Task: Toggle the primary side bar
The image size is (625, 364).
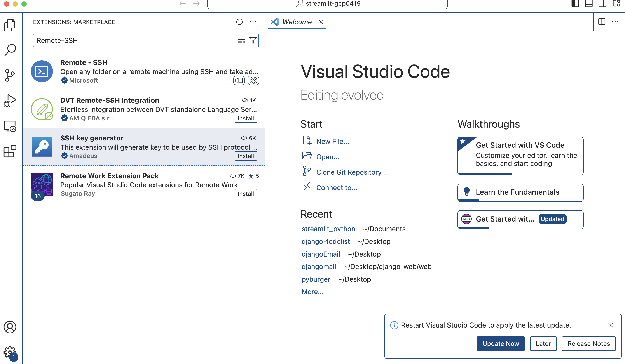Action: tap(575, 3)
